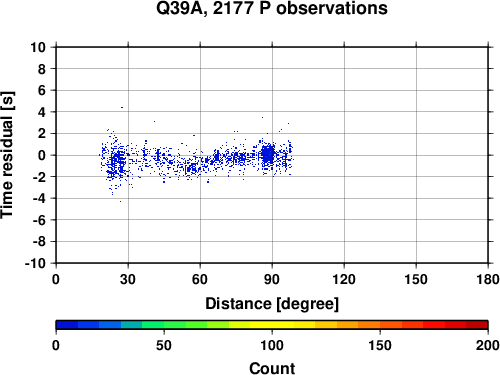Click the x-axis tick label '150'

point(416,279)
